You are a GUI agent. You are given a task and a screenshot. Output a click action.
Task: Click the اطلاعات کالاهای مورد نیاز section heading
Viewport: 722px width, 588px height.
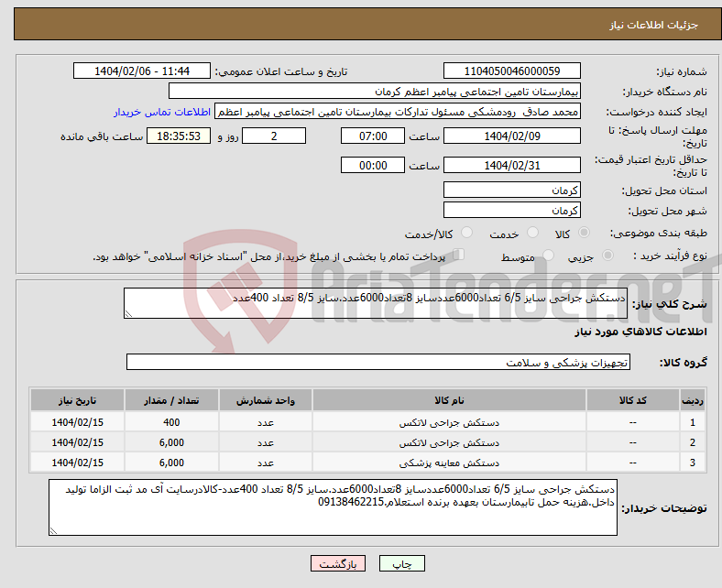pos(640,332)
